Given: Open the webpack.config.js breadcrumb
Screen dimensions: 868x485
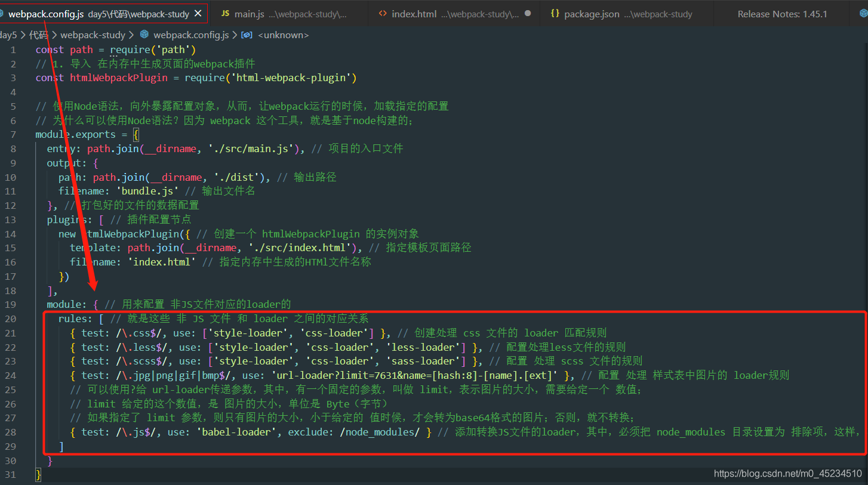Looking at the screenshot, I should coord(191,35).
